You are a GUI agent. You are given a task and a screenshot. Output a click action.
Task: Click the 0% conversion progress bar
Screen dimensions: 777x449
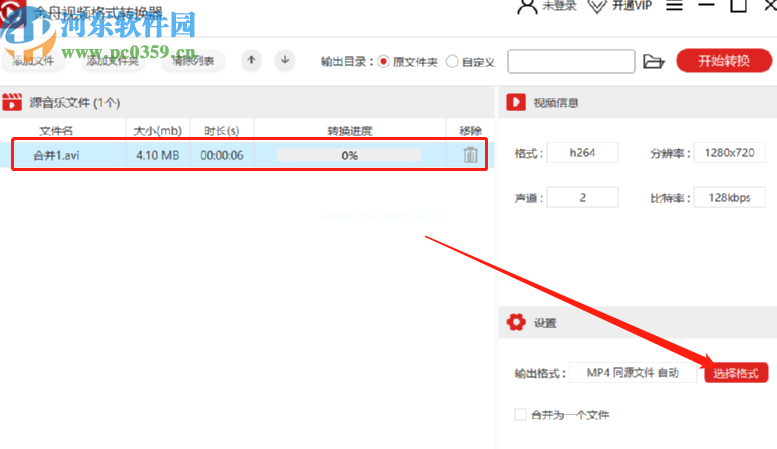[349, 156]
